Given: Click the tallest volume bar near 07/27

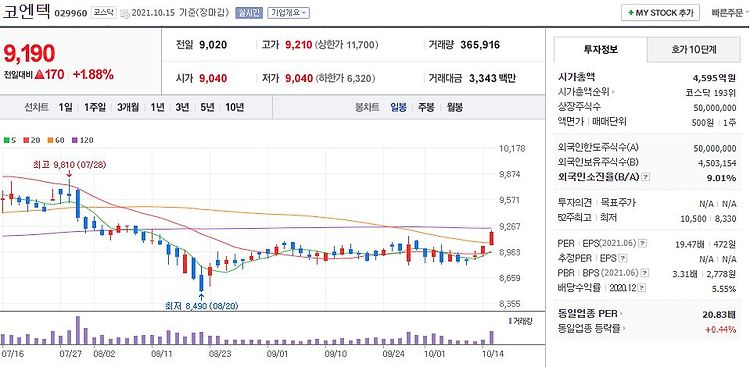Looking at the screenshot, I should pyautogui.click(x=78, y=330).
